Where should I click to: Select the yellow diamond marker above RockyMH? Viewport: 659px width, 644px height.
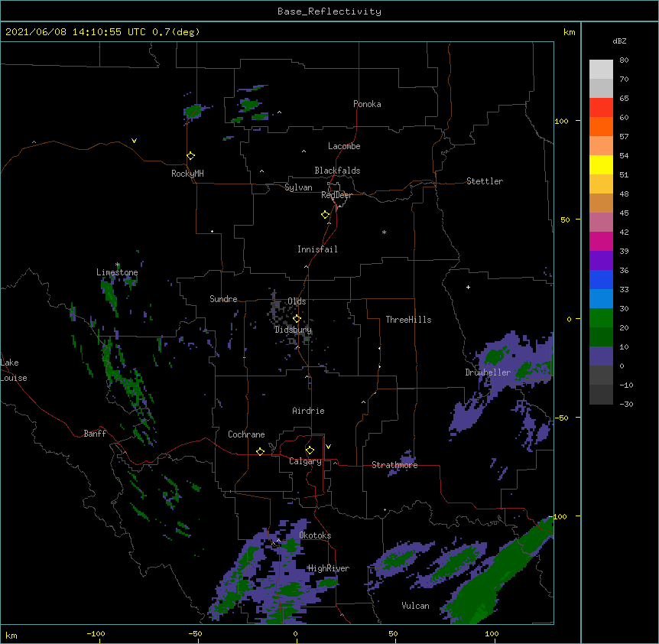point(191,156)
